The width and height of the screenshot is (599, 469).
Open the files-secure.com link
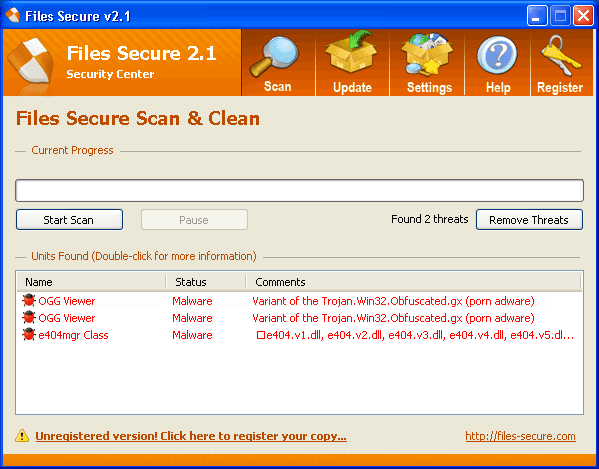pos(520,436)
